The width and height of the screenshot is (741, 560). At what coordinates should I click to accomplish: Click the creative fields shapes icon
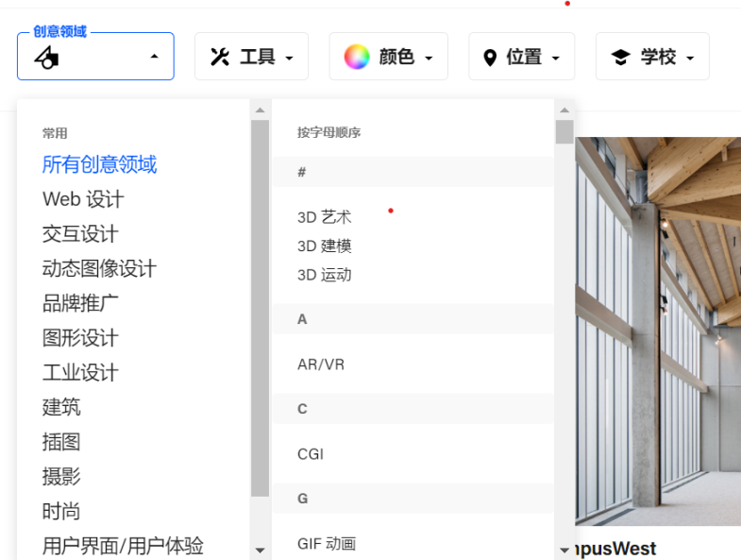(x=46, y=59)
